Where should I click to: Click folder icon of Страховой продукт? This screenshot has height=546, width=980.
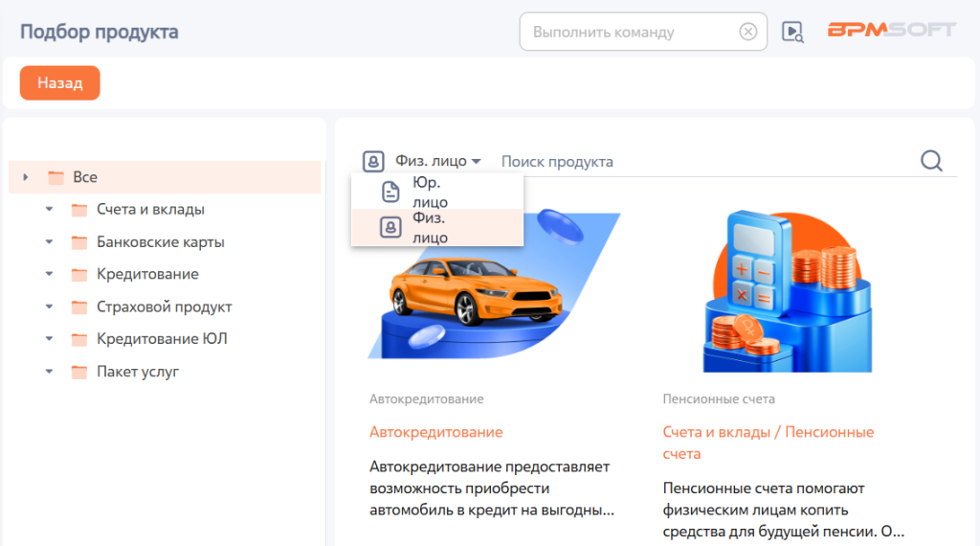[x=79, y=307]
